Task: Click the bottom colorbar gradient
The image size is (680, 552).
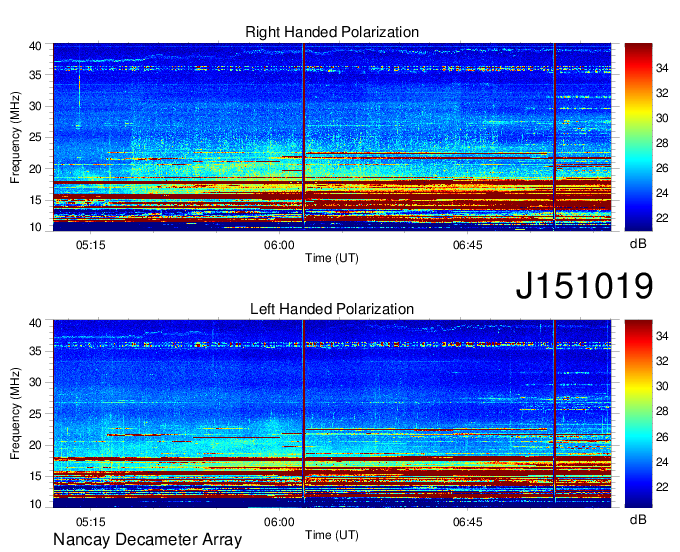Action: click(638, 414)
